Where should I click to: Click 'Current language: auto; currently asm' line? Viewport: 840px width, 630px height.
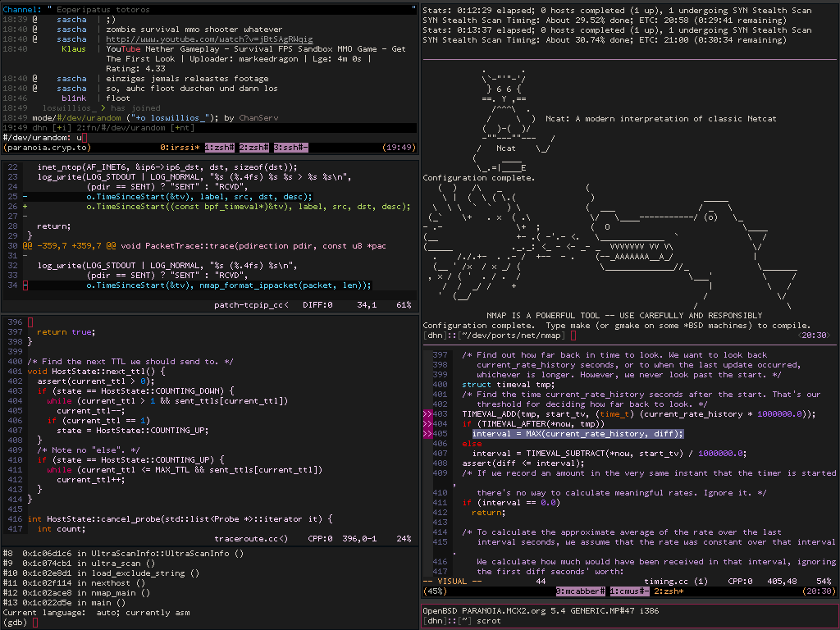(97, 612)
